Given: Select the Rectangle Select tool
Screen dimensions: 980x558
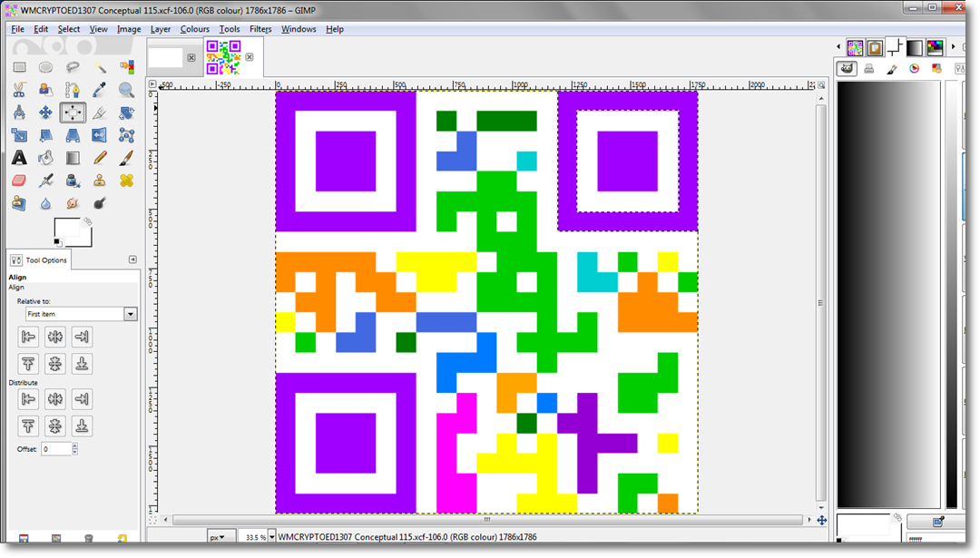Looking at the screenshot, I should click(x=19, y=67).
